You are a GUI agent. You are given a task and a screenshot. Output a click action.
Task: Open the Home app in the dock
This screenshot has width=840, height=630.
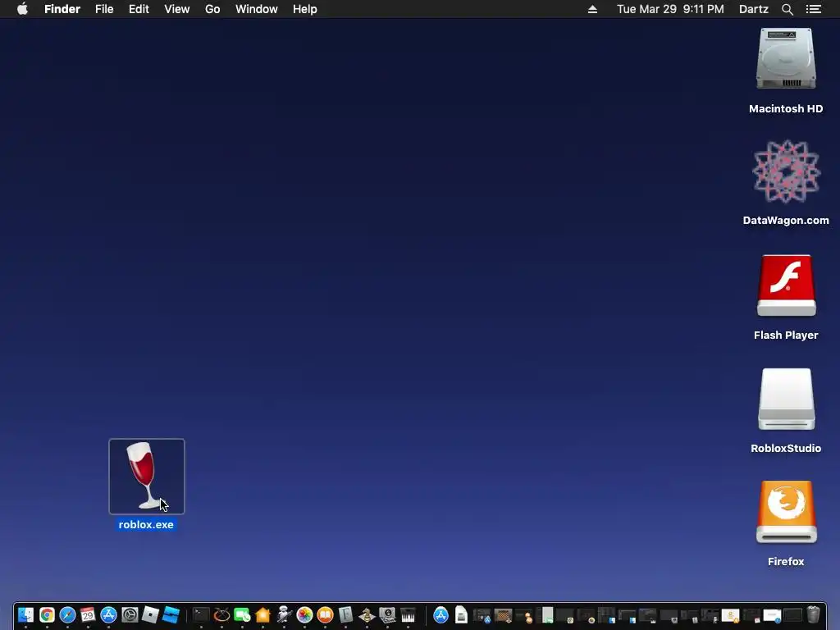(262, 614)
